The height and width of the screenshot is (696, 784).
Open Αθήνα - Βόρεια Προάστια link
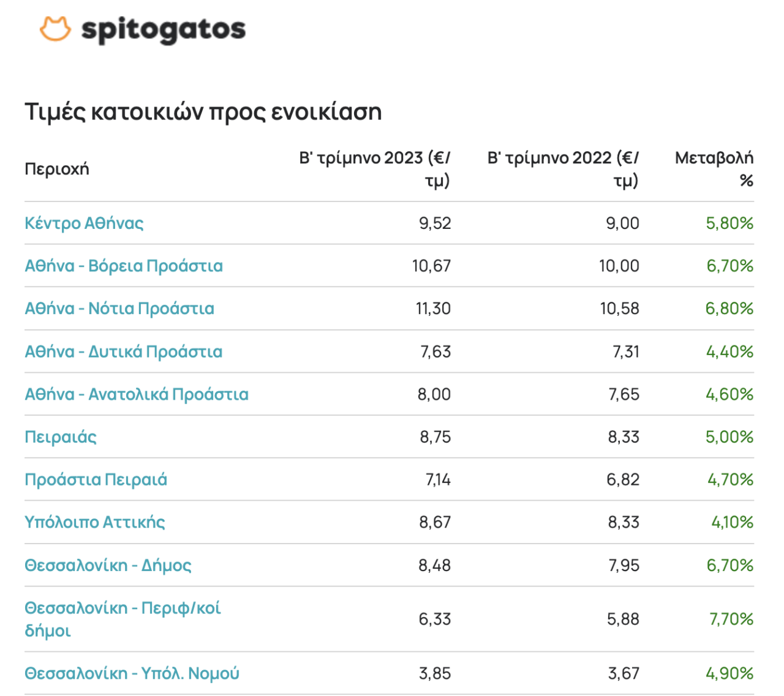124,266
